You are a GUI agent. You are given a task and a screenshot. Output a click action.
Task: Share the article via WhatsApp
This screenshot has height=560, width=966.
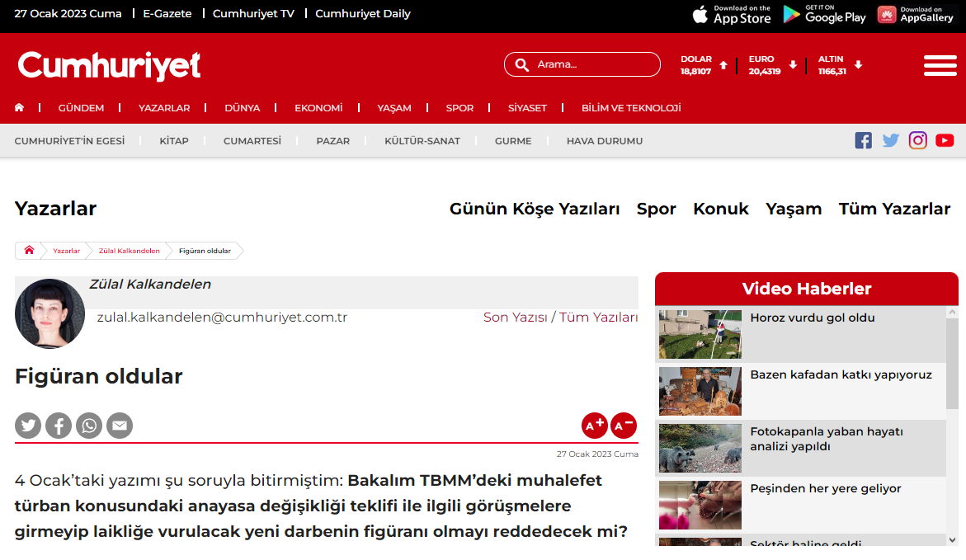click(x=89, y=426)
